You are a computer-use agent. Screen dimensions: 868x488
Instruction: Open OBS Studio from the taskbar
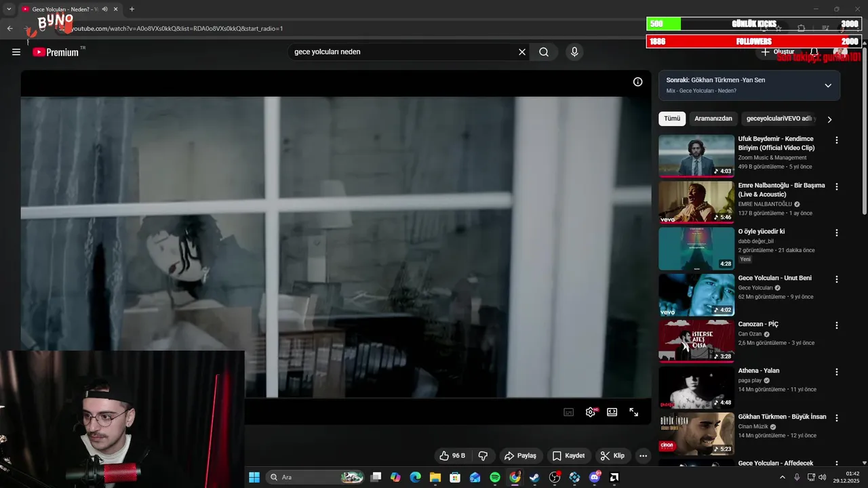(555, 477)
